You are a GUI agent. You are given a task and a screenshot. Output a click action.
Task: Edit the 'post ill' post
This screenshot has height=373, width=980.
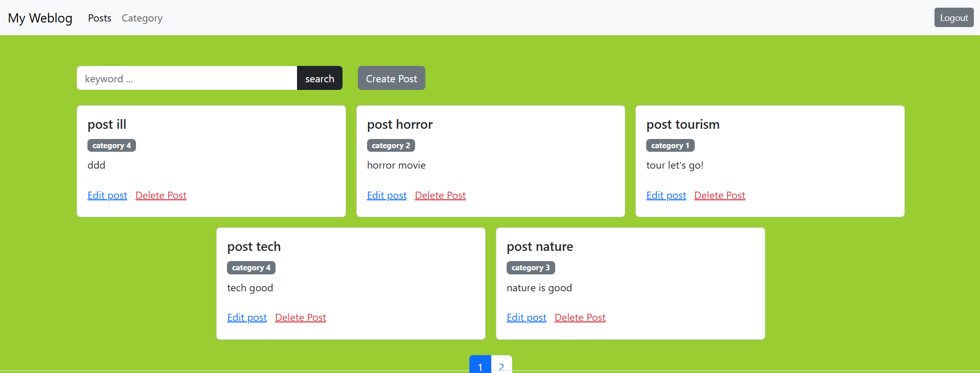(107, 195)
